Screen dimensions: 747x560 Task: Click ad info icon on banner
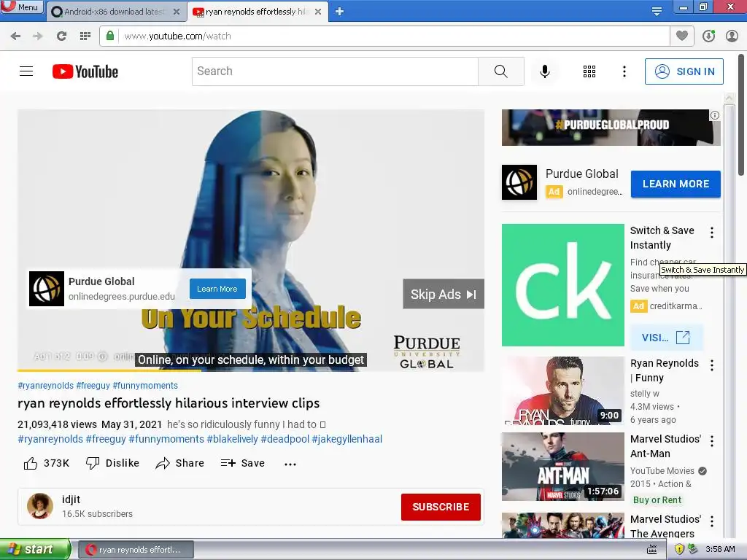[715, 115]
